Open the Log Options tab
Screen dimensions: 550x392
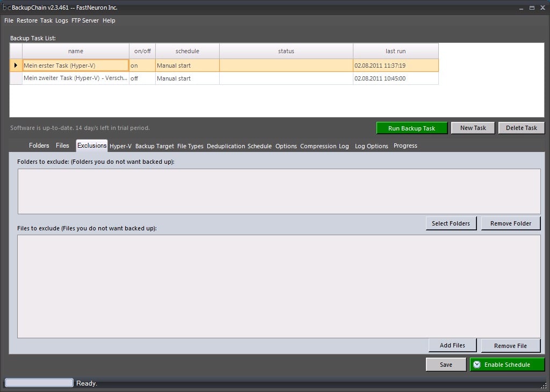372,146
